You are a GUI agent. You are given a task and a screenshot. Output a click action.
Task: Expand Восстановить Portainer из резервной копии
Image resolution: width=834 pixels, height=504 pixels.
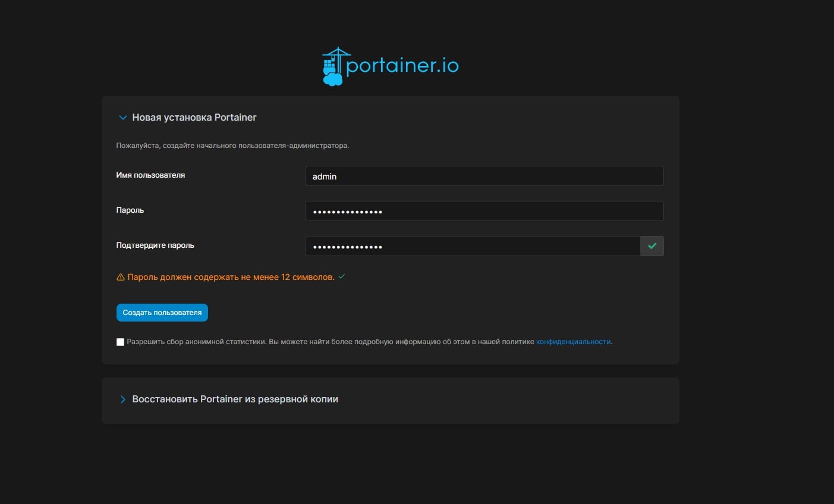coord(122,399)
